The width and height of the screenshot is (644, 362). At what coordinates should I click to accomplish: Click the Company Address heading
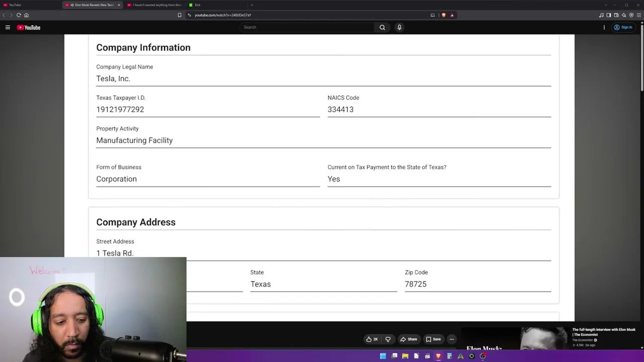tap(136, 222)
